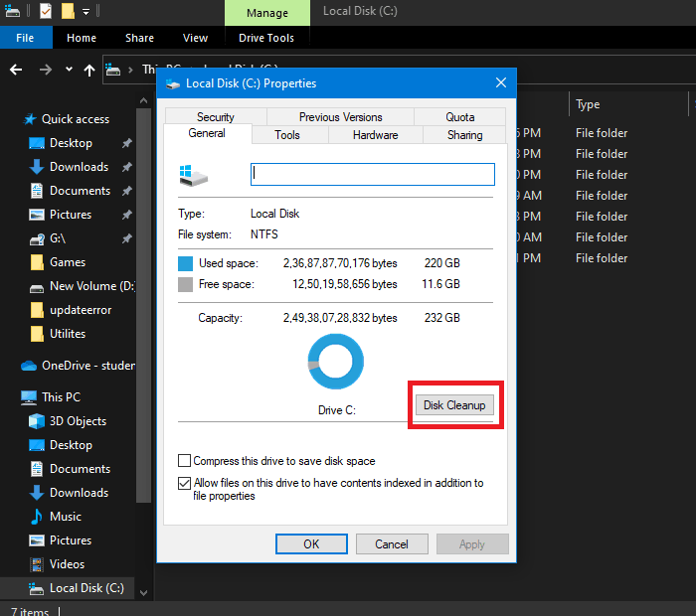Click the pin icon beside G:\
The width and height of the screenshot is (696, 616).
click(127, 238)
